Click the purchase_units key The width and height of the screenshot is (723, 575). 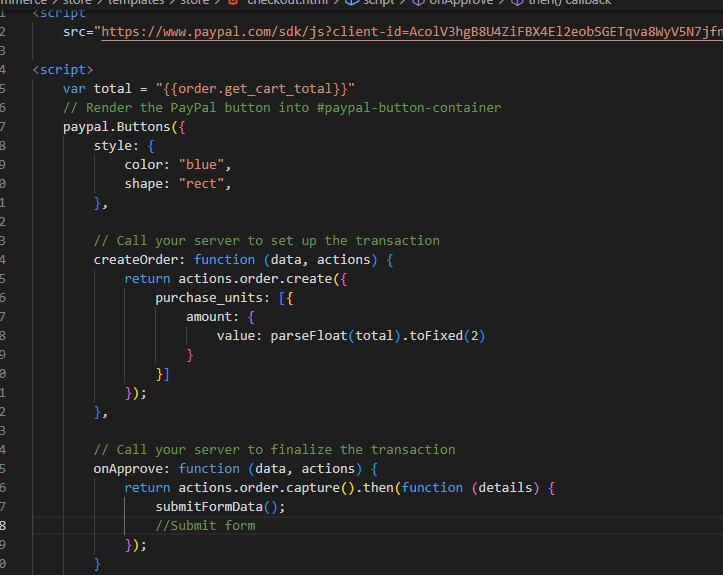pyautogui.click(x=209, y=298)
